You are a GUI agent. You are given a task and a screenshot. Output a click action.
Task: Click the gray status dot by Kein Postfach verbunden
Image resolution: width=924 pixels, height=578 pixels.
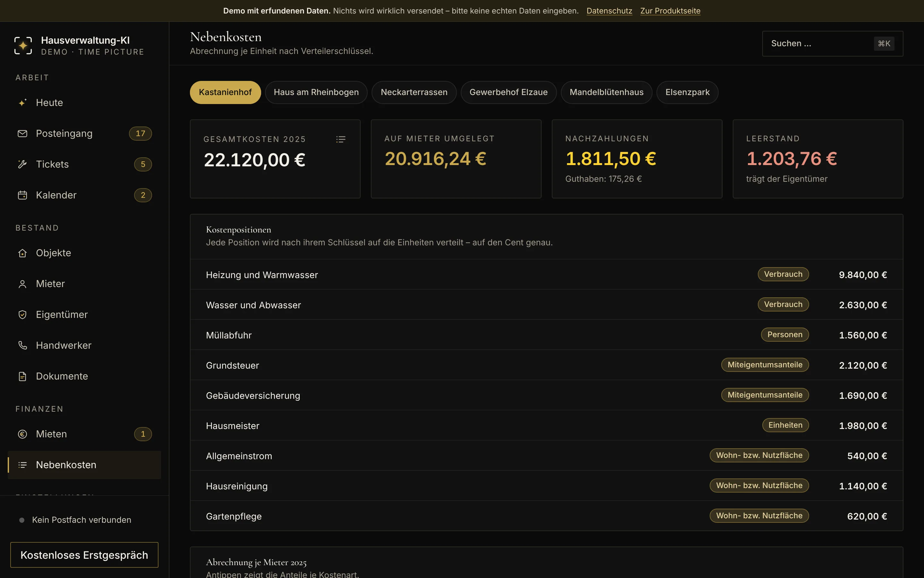(22, 520)
